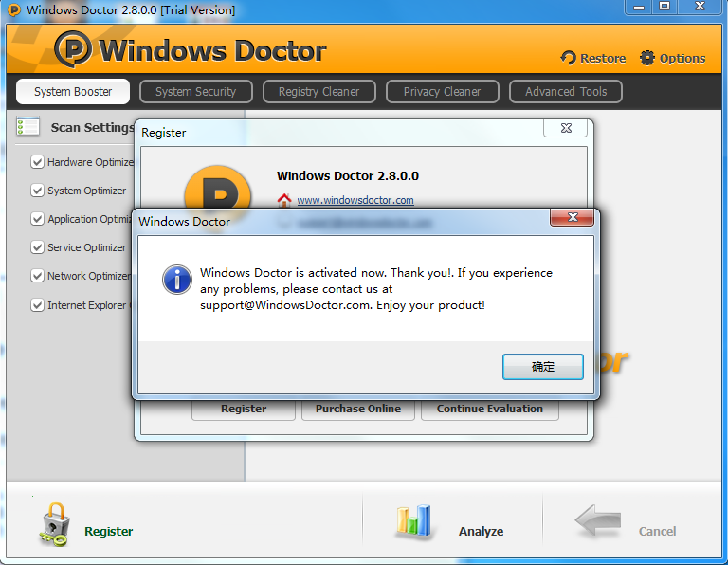
Task: Toggle the System Optimizer checkbox
Action: [x=38, y=191]
